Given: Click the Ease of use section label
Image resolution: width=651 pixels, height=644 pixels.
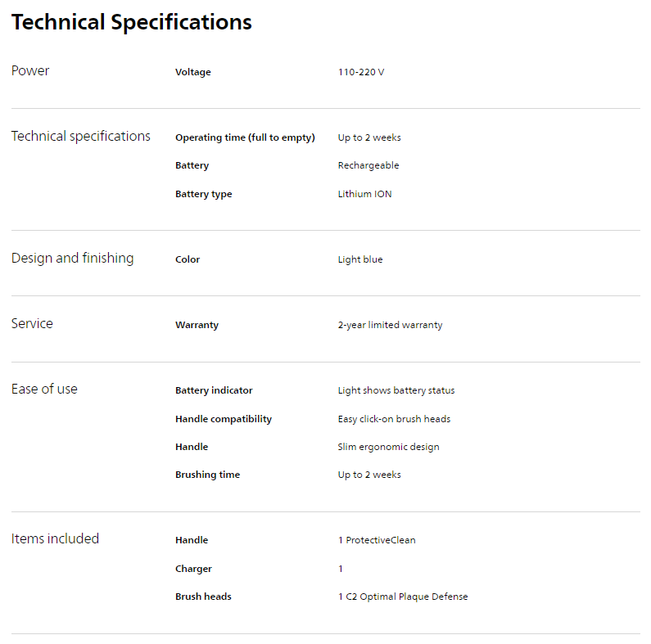Looking at the screenshot, I should click(x=44, y=390).
